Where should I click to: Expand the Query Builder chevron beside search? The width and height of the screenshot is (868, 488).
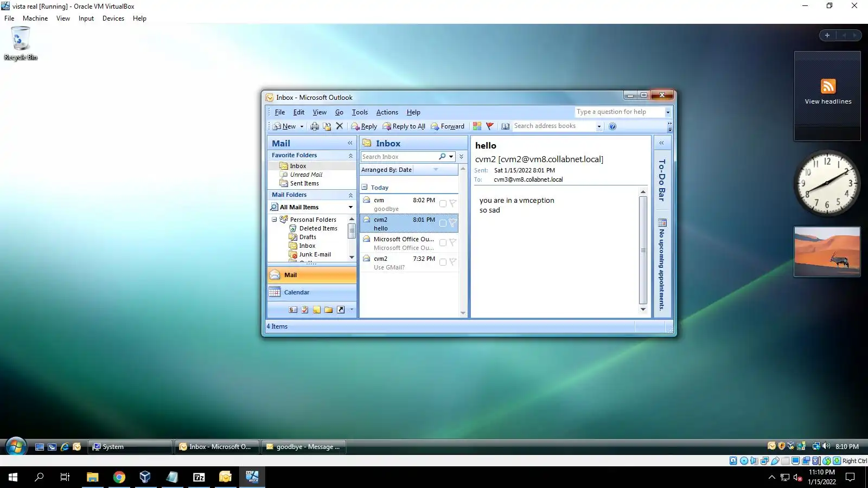pos(461,157)
